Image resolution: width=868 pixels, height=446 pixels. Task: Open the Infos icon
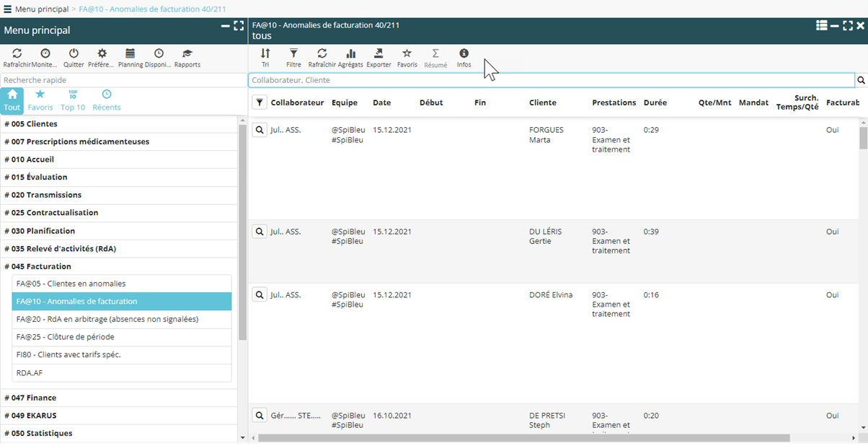point(464,54)
